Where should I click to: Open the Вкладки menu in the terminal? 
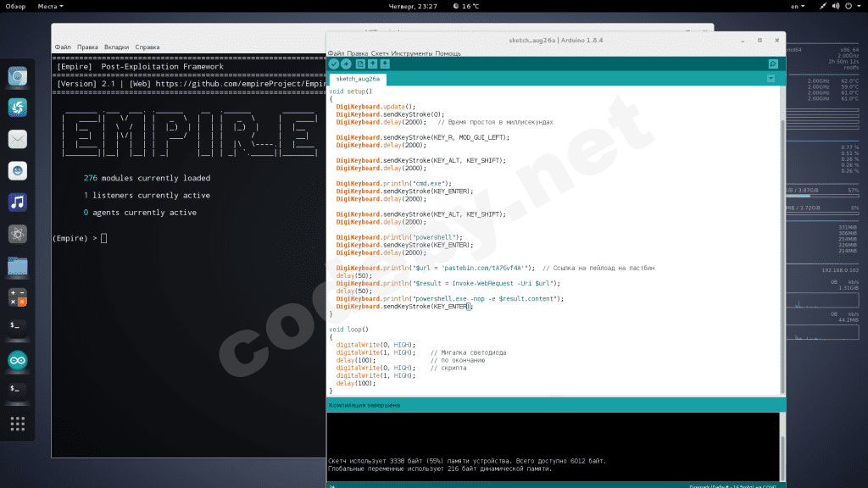tap(116, 47)
